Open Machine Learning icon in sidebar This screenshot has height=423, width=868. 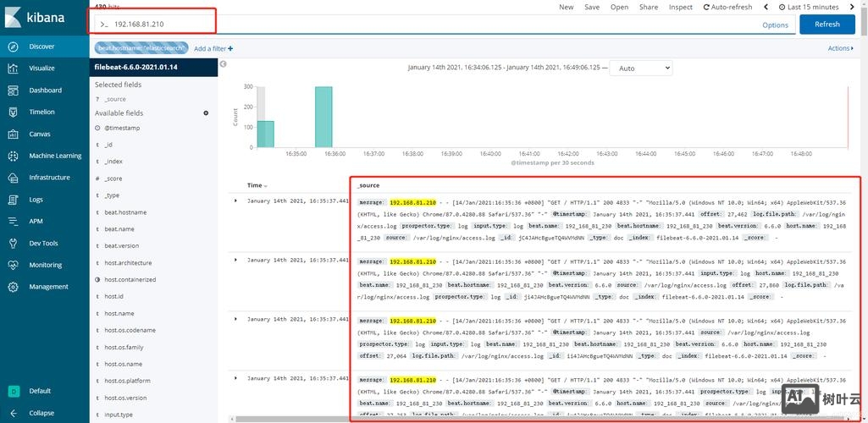(x=14, y=156)
